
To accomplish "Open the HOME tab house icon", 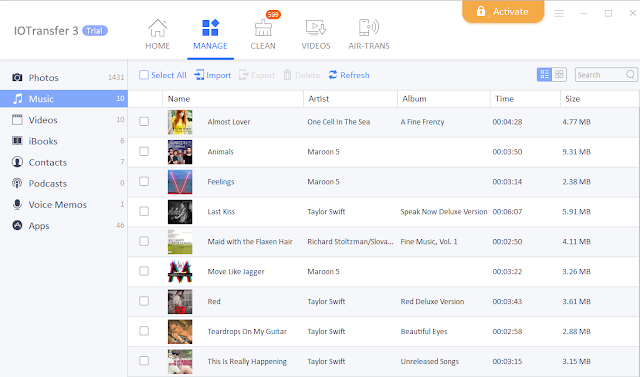I will click(158, 28).
